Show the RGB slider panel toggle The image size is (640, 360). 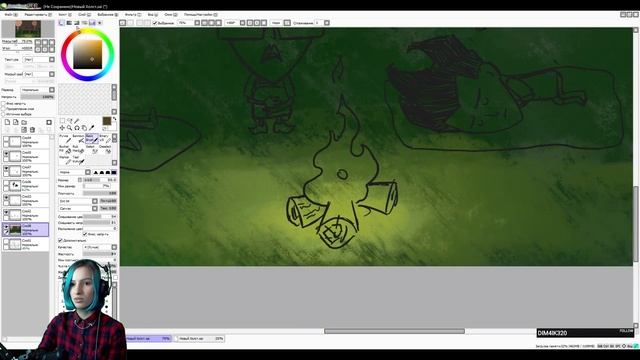coord(69,23)
